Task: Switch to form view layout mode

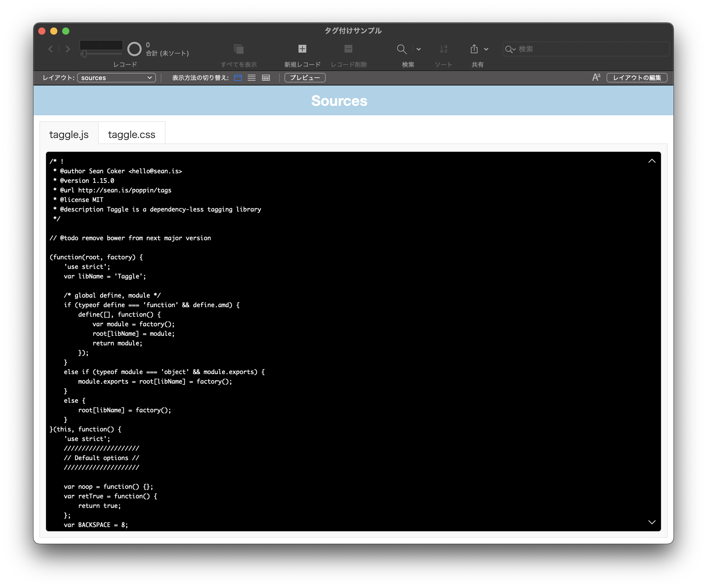Action: coord(238,78)
